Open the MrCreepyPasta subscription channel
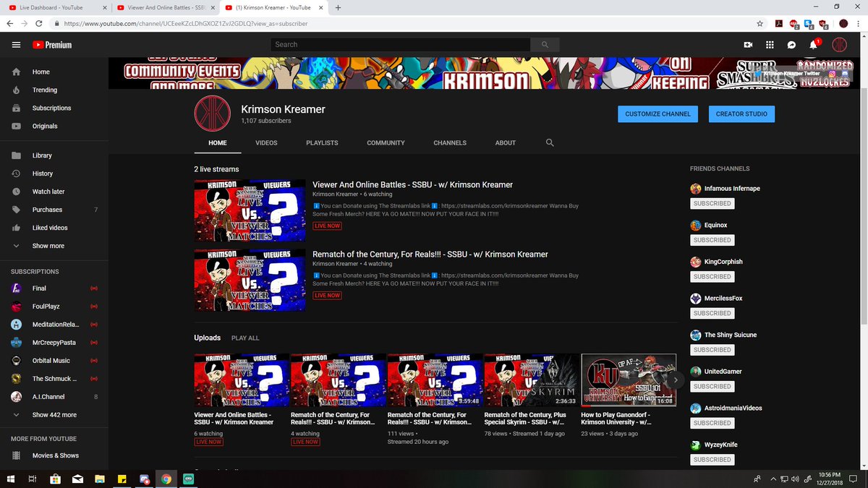 54,342
